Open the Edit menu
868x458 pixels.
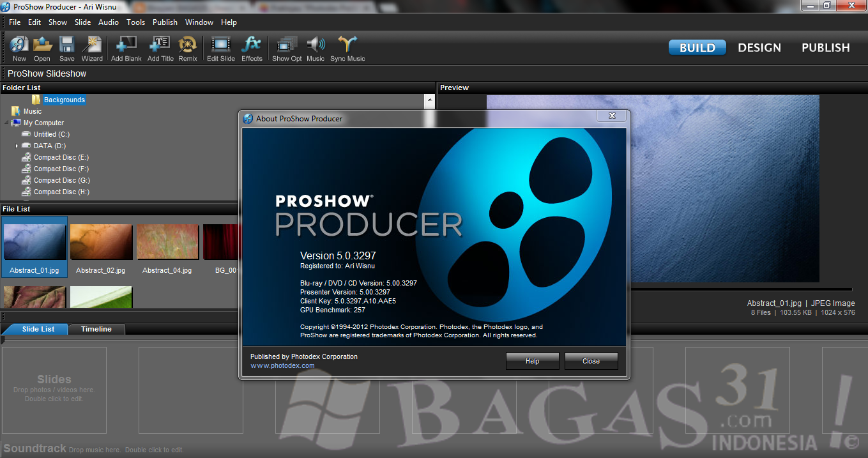(34, 22)
